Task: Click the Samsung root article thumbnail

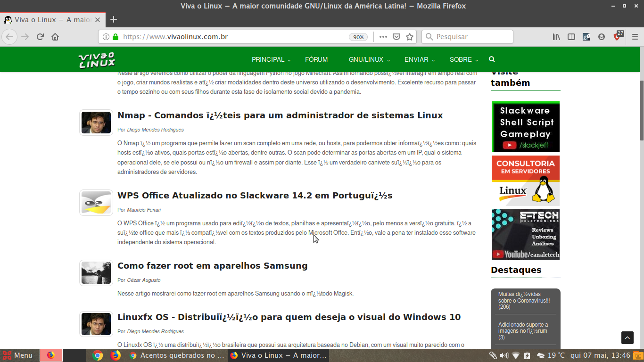Action: [96, 273]
